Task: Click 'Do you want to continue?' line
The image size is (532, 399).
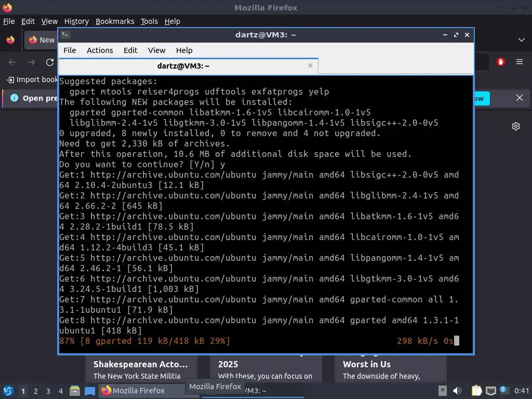Action: point(142,165)
